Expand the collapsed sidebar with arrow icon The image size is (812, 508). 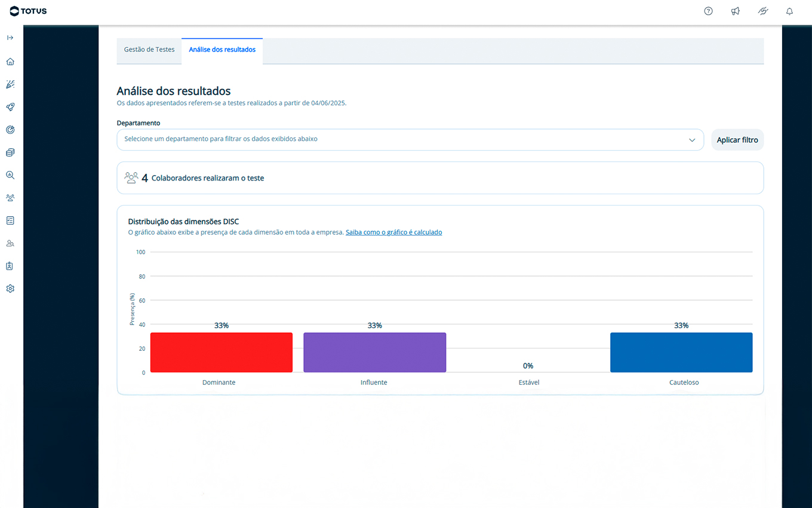pyautogui.click(x=10, y=38)
